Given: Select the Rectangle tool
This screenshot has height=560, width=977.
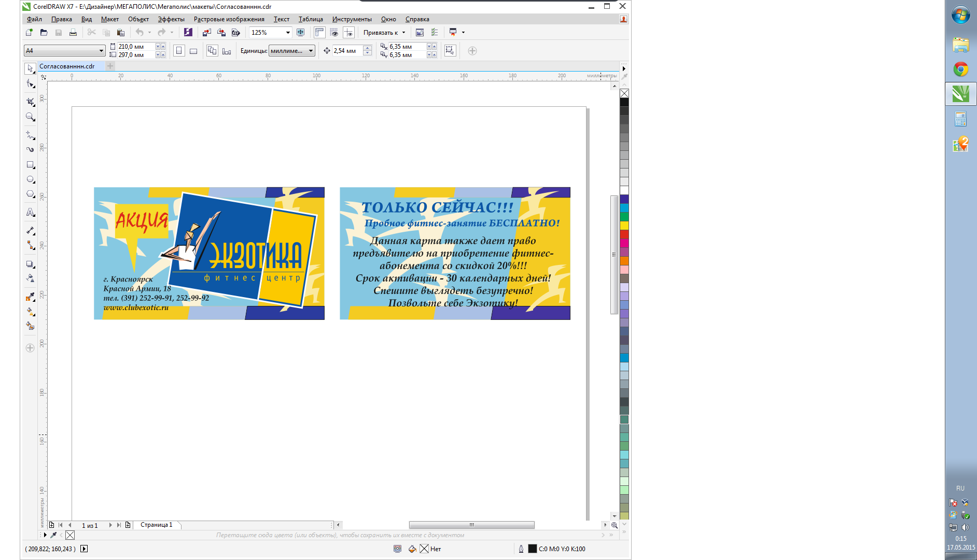Looking at the screenshot, I should [x=30, y=165].
